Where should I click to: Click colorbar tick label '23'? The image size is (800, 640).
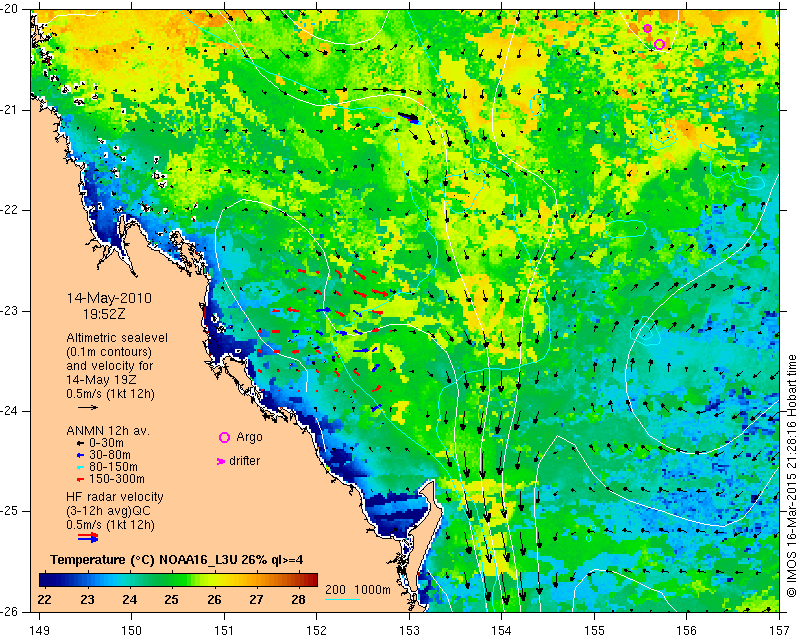(87, 600)
